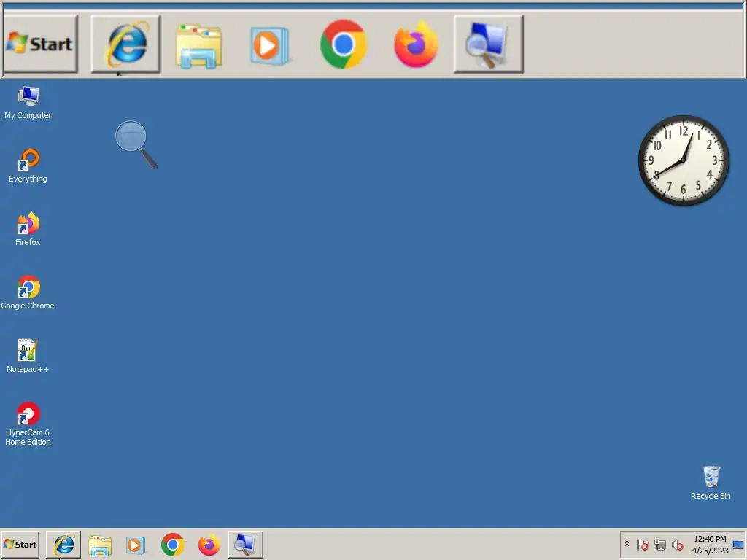
Task: Select the HyperCam 6 Home Edition shortcut
Action: [28, 424]
